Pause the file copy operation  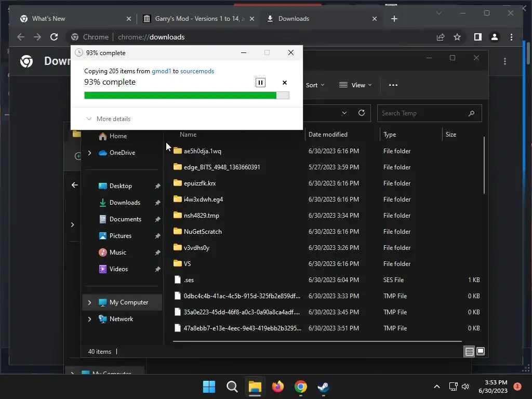coord(260,83)
